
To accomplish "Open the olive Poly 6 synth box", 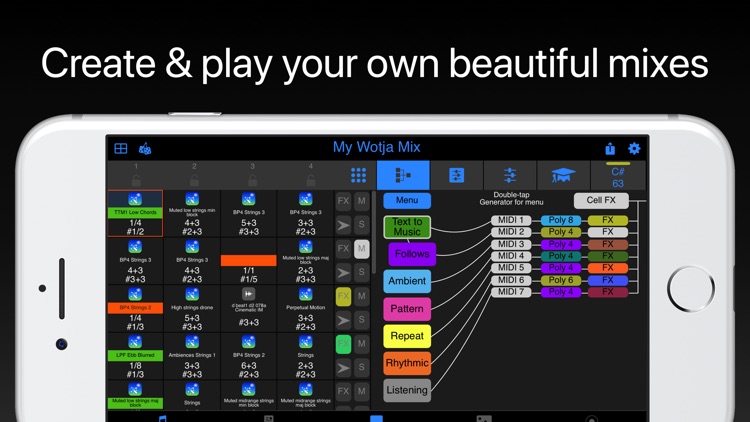I will (x=561, y=280).
